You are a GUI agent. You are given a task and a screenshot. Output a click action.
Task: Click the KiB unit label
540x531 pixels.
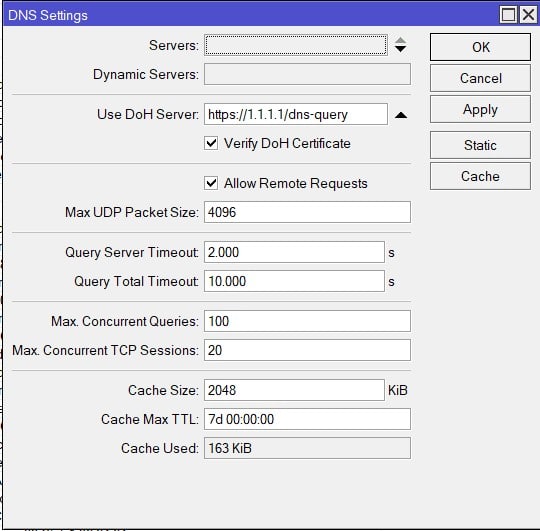tap(398, 391)
